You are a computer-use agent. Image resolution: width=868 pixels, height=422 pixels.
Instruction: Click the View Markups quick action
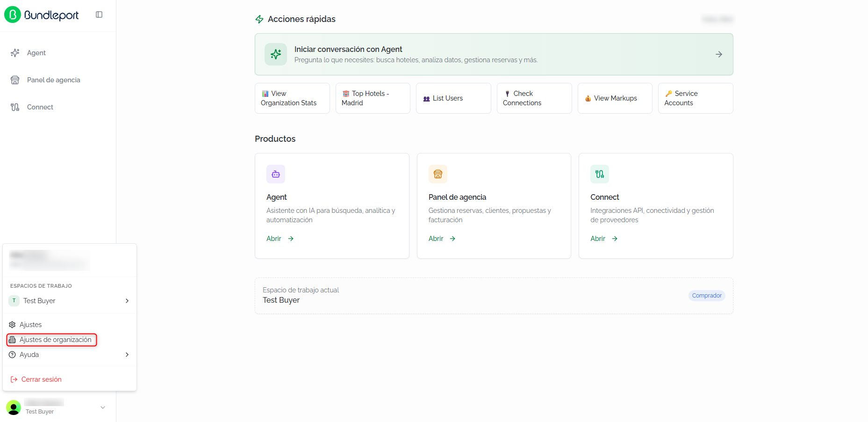click(x=615, y=98)
